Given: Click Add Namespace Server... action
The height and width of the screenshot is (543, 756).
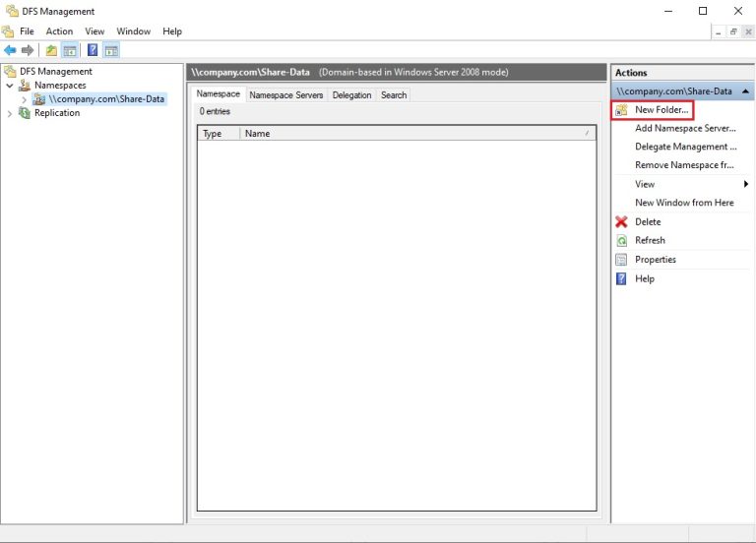Looking at the screenshot, I should pyautogui.click(x=685, y=128).
